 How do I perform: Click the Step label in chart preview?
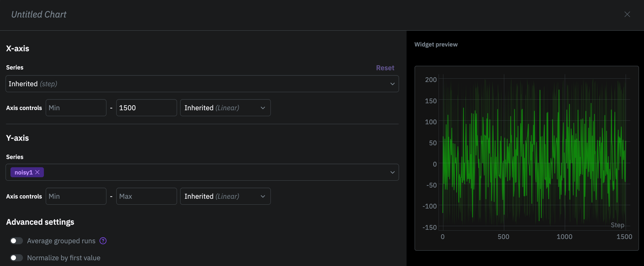point(617,225)
